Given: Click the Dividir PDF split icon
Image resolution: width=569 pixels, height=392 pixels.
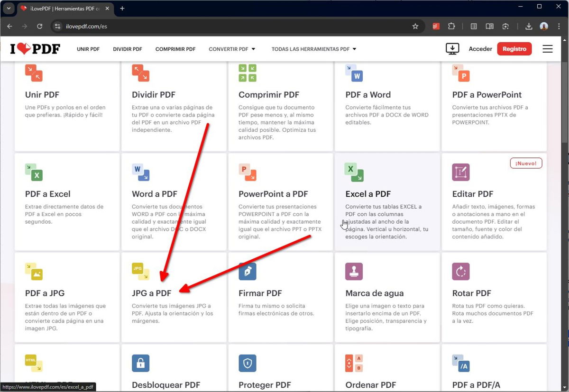Looking at the screenshot, I should click(140, 73).
